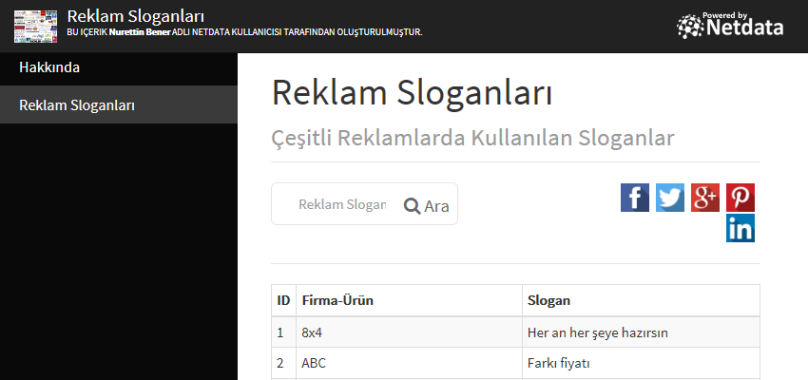Click the Firma-Ürün column header
The height and width of the screenshot is (380, 808).
click(409, 300)
